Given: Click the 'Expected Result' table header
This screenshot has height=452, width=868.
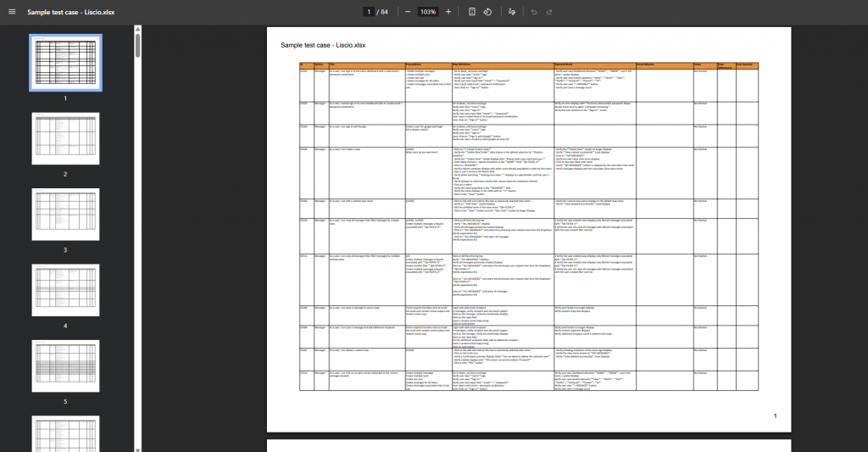Looking at the screenshot, I should pos(594,65).
